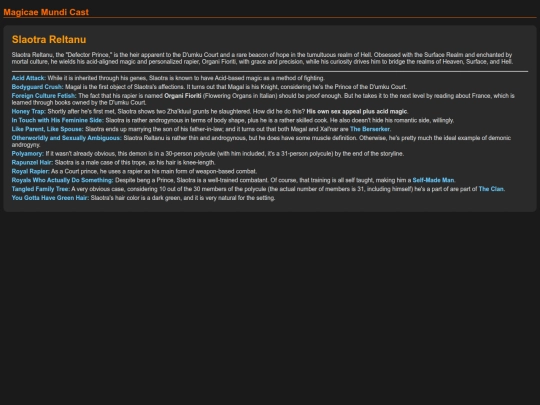Click the bold Organi Fioriti text
This screenshot has width=540, height=405.
point(183,96)
